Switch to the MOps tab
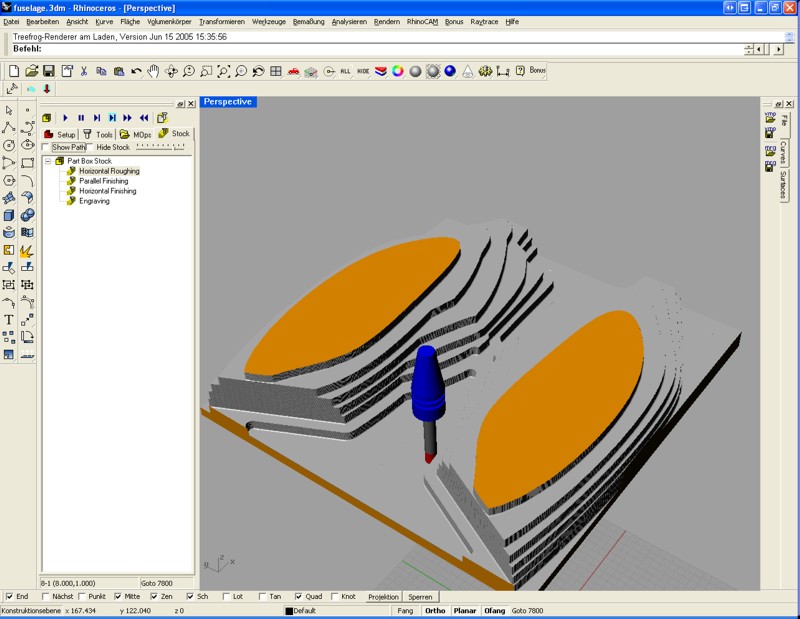The width and height of the screenshot is (800, 619). (x=136, y=134)
